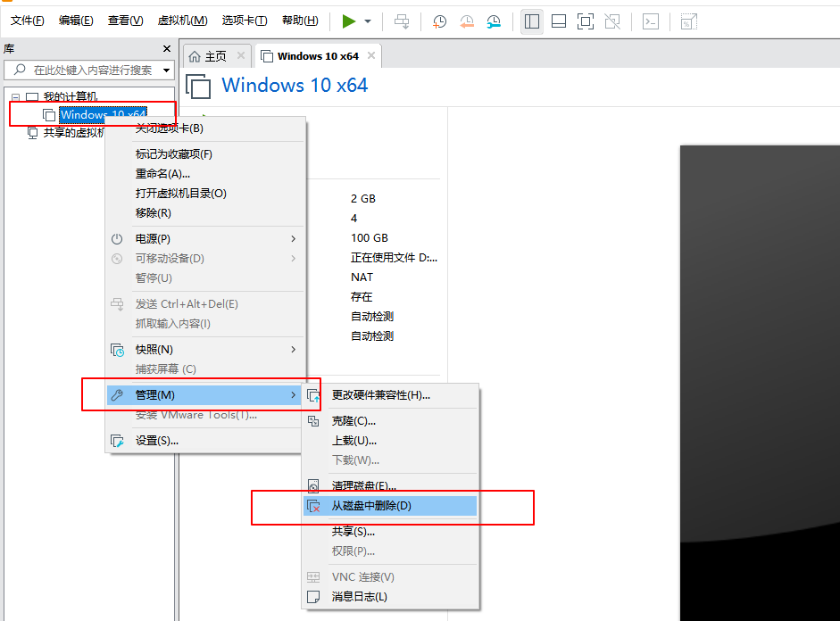Choose 标记为收藏项(F) in context menu
Viewport: 840px width, 621px height.
click(x=206, y=154)
